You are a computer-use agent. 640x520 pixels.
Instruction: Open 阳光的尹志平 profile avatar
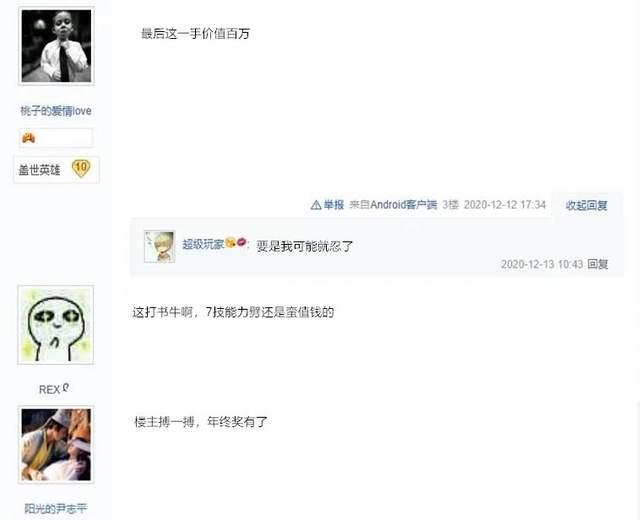tap(56, 445)
